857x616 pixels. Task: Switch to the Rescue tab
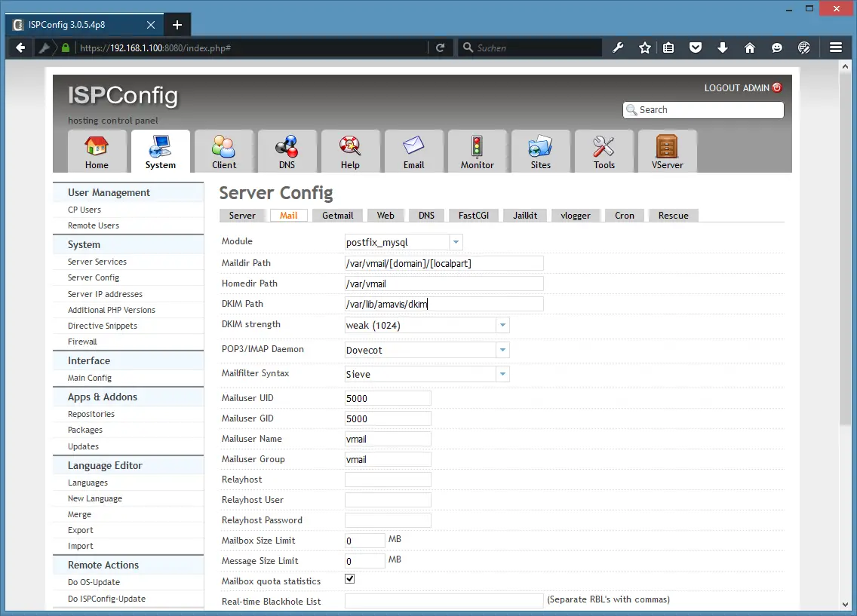pyautogui.click(x=674, y=216)
